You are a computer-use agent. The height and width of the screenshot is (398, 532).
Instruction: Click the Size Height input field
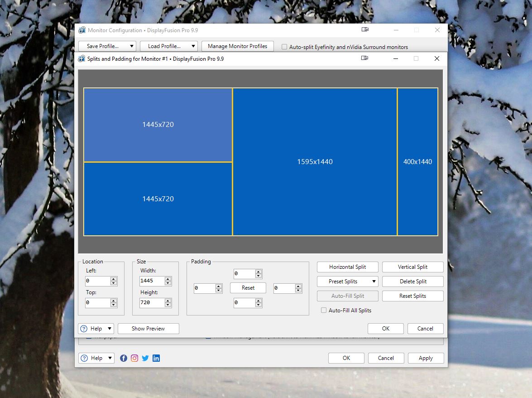coord(152,302)
